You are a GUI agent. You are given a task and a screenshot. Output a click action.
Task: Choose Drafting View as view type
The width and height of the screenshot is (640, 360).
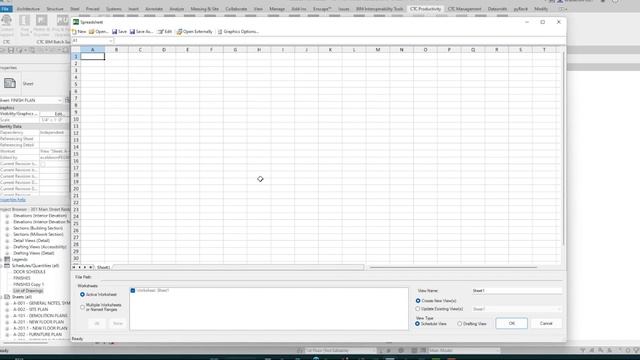(x=460, y=324)
